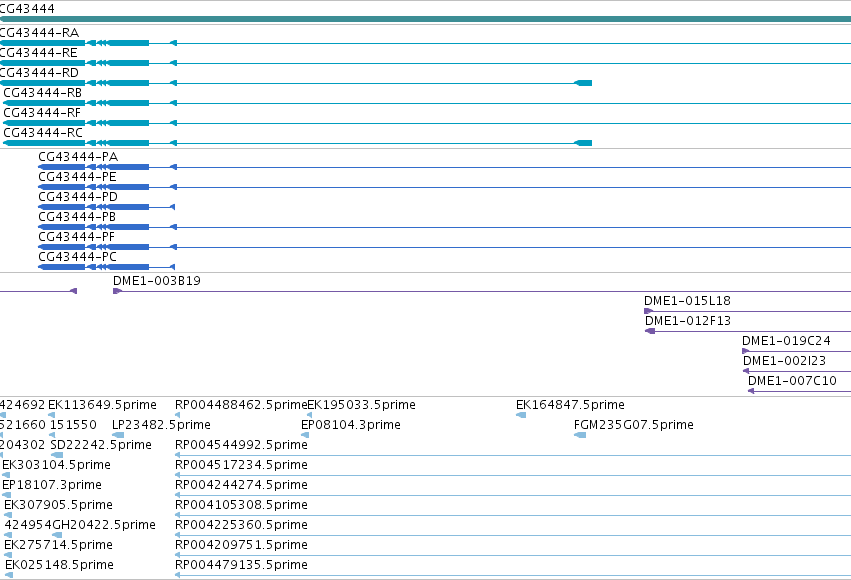Select clone DME1-007C10 label
This screenshot has width=851, height=580.
point(792,381)
